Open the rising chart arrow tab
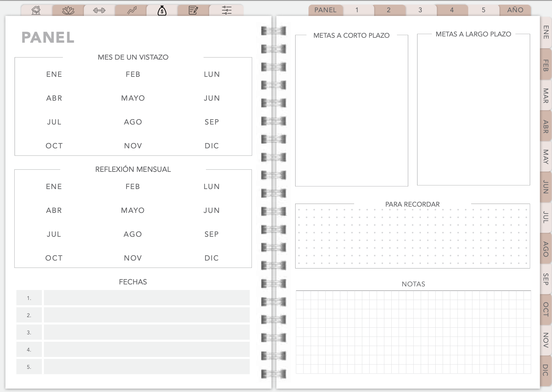 coord(132,11)
